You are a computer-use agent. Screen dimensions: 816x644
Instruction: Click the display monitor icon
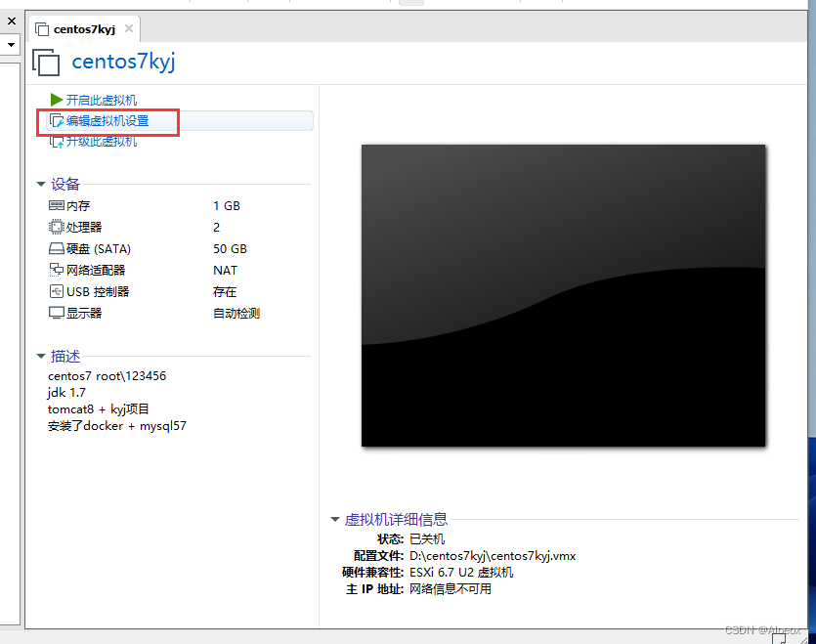click(x=57, y=313)
